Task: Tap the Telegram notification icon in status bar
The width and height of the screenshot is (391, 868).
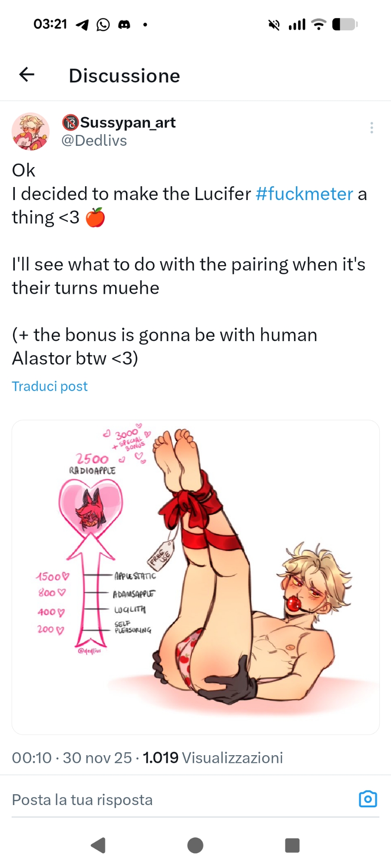Action: (x=82, y=25)
